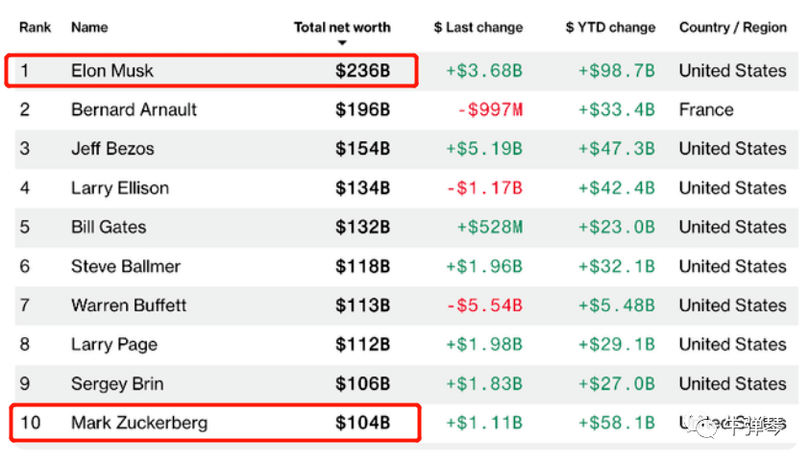This screenshot has width=810, height=462.
Task: Click on Larry Ellison's name
Action: [x=120, y=188]
